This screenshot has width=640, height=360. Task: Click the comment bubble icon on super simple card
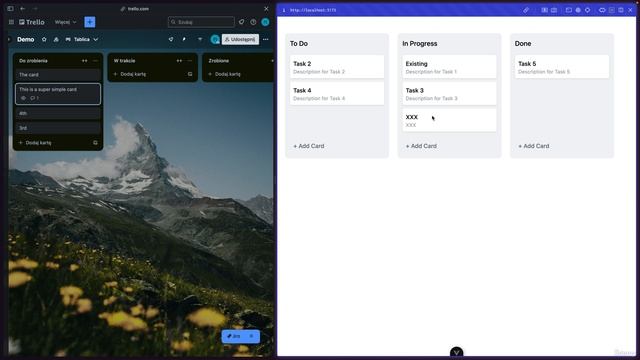pos(33,98)
